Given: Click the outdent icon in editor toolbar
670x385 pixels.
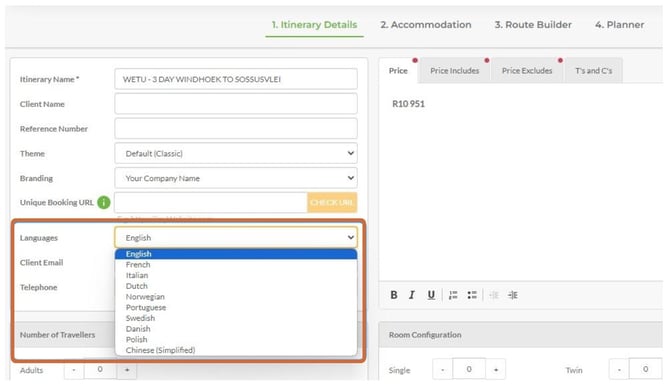Looking at the screenshot, I should pyautogui.click(x=494, y=295).
